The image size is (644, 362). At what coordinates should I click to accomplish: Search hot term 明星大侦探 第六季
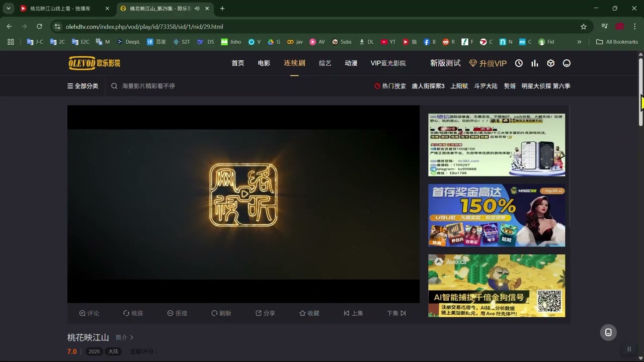(546, 86)
